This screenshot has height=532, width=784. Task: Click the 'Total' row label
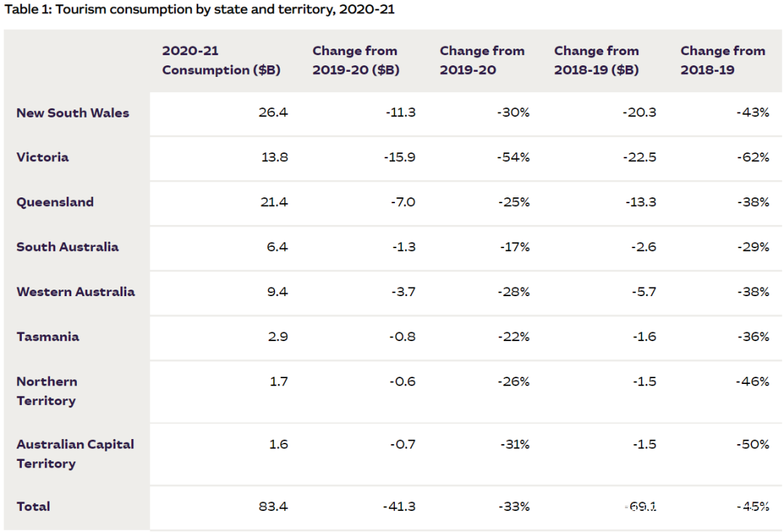[33, 507]
